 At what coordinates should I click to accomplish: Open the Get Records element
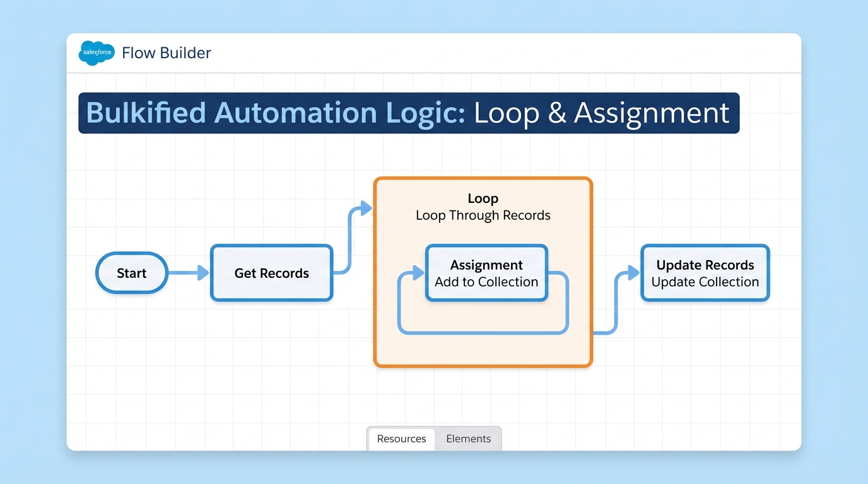click(271, 273)
